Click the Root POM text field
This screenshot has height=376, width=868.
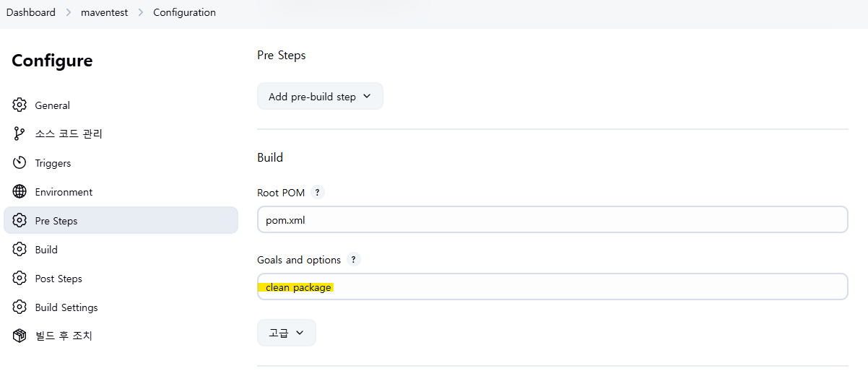(552, 220)
